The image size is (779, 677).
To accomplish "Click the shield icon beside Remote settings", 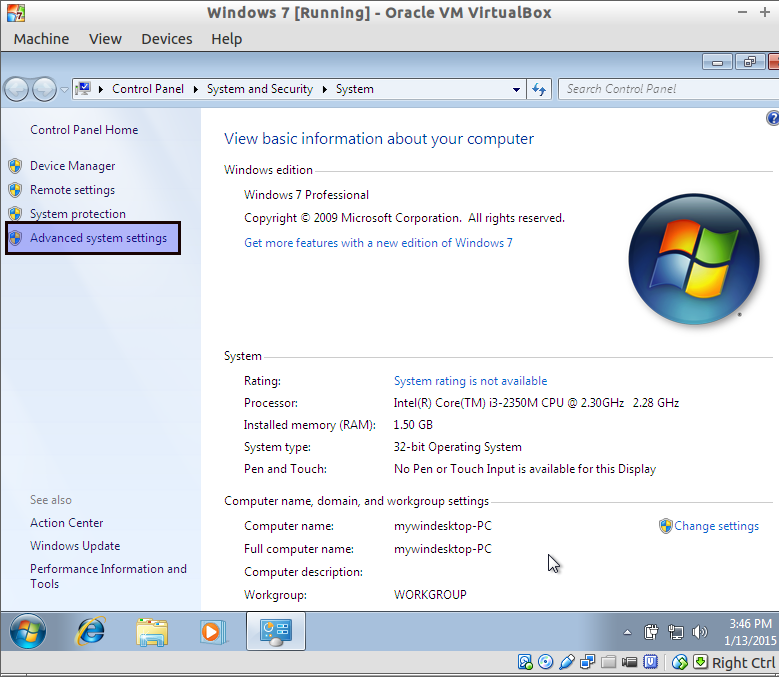I will click(15, 190).
